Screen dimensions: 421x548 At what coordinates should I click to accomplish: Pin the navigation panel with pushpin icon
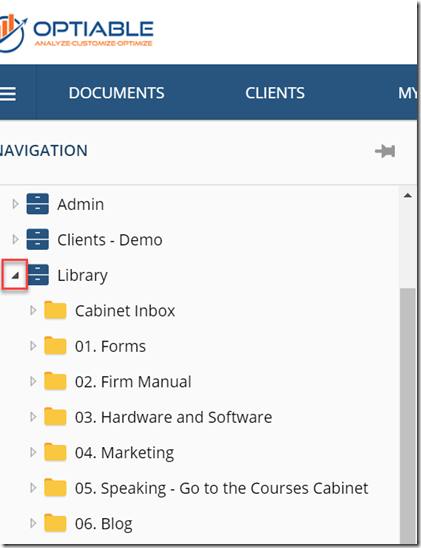click(x=385, y=151)
